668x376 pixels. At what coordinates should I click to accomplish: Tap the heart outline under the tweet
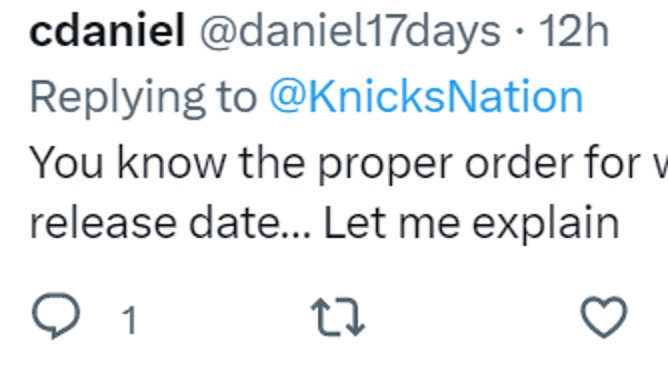point(604,317)
